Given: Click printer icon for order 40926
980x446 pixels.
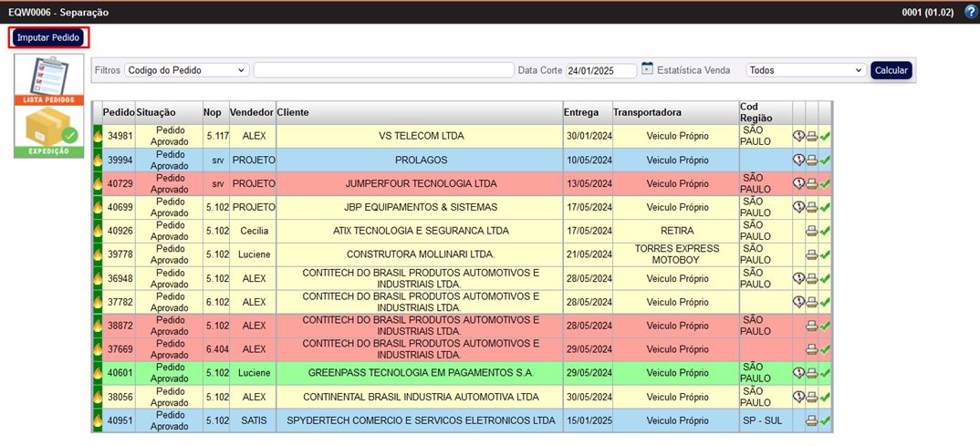Looking at the screenshot, I should (811, 231).
